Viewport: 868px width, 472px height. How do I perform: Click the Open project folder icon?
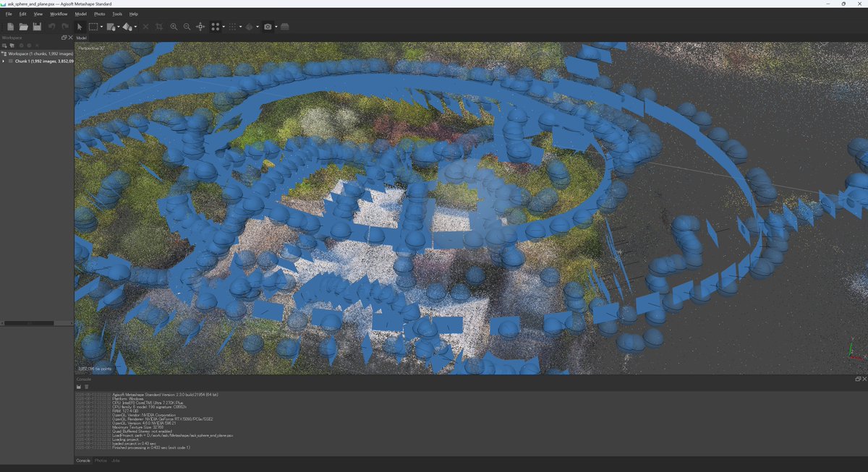(23, 27)
